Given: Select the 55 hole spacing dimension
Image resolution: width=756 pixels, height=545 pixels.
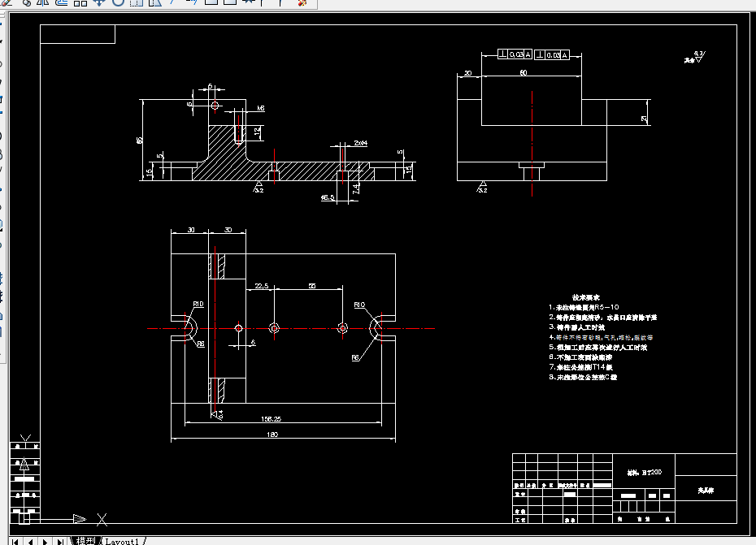Looking at the screenshot, I should click(312, 286).
